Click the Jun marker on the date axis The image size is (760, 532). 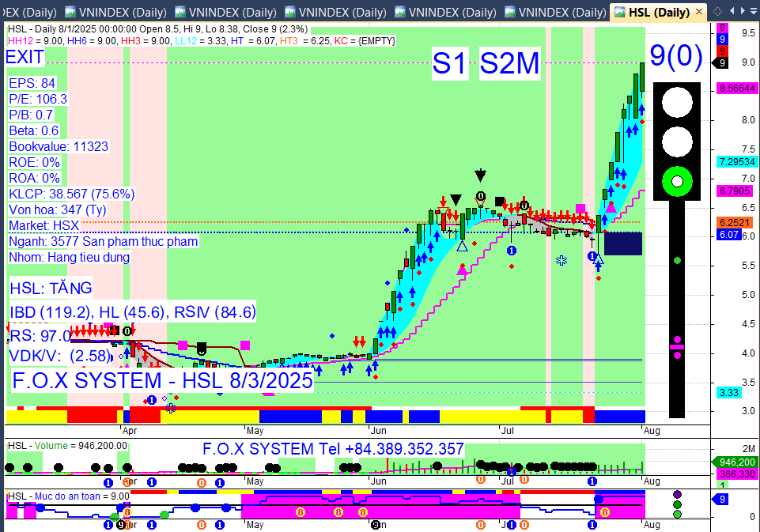tap(378, 430)
